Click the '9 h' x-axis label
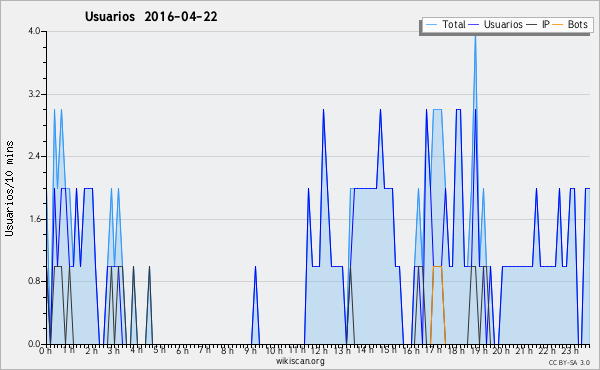Image resolution: width=600 pixels, height=370 pixels. pos(250,351)
